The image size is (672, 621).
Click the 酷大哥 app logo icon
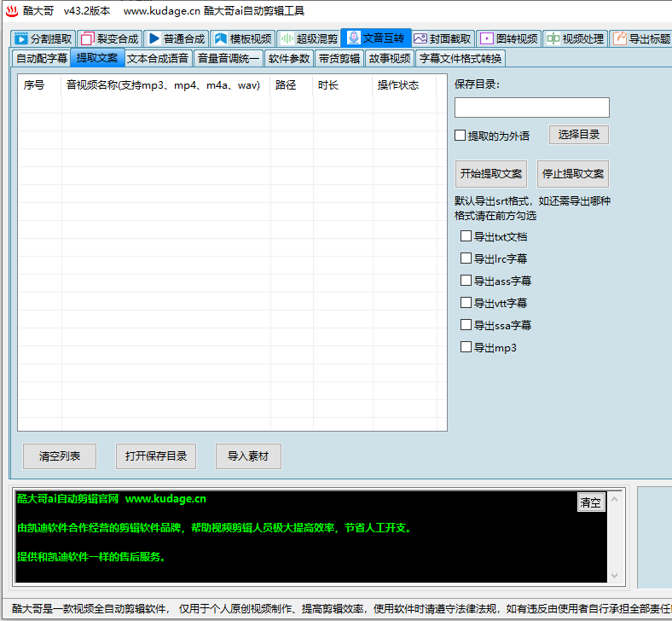click(x=12, y=11)
